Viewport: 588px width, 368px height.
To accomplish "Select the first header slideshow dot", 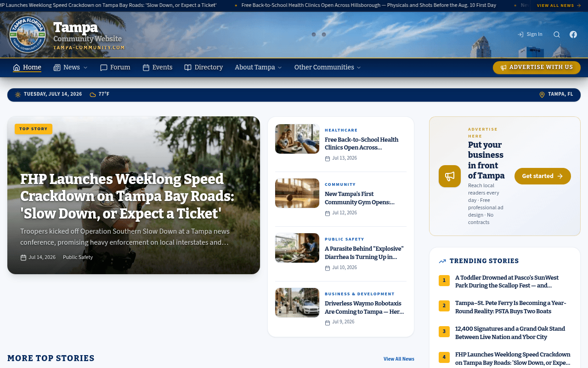I will [314, 34].
